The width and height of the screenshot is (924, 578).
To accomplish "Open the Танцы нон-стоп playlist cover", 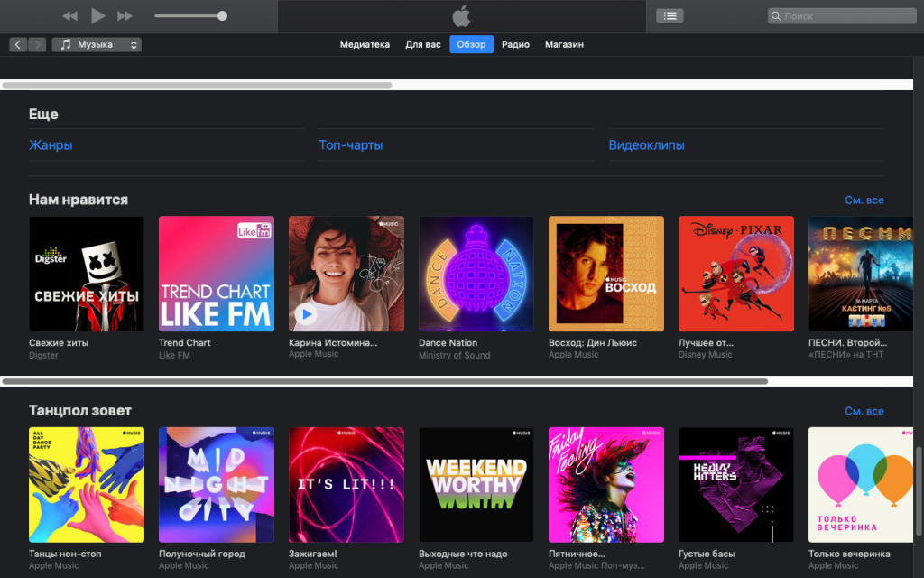I will (x=87, y=485).
